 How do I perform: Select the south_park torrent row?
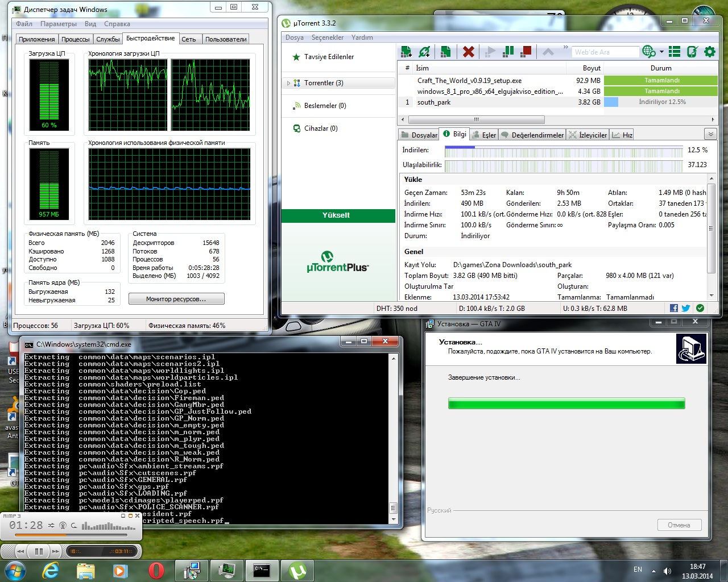[x=557, y=102]
